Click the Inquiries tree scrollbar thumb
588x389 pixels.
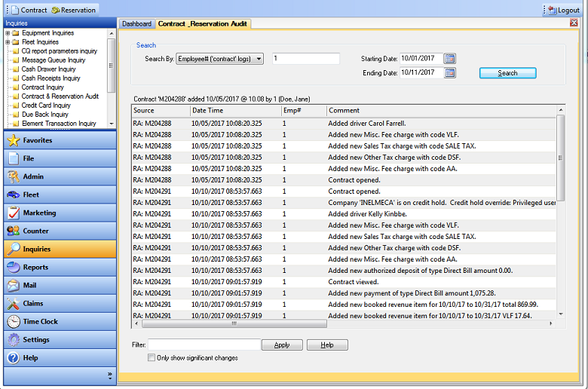(111, 66)
